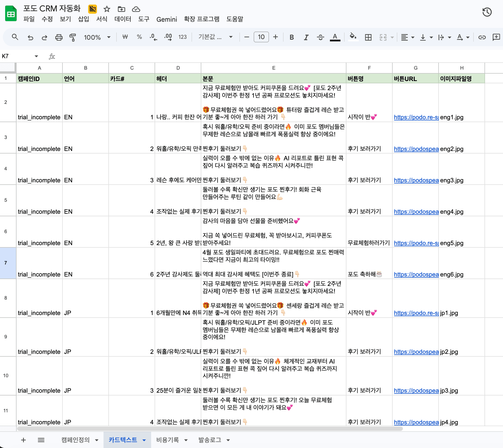Format as currency with won icon
Image resolution: width=503 pixels, height=448 pixels.
(125, 37)
